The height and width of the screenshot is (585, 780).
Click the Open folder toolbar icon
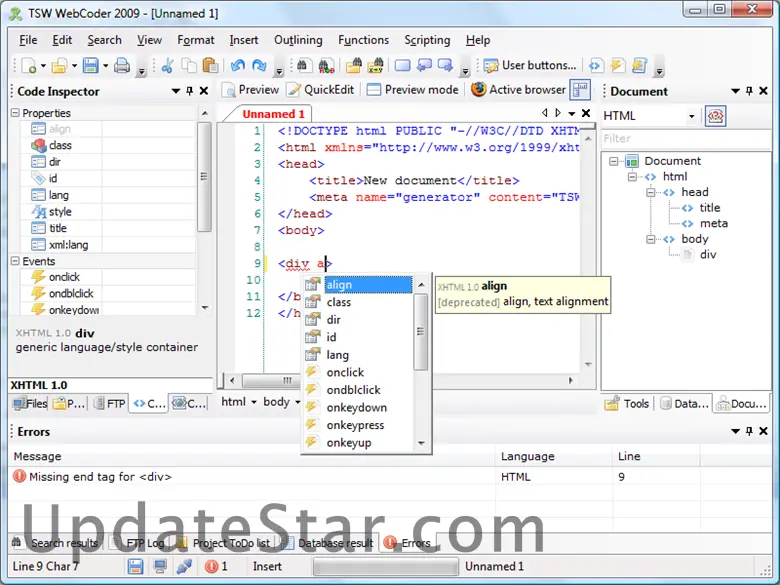click(x=59, y=66)
